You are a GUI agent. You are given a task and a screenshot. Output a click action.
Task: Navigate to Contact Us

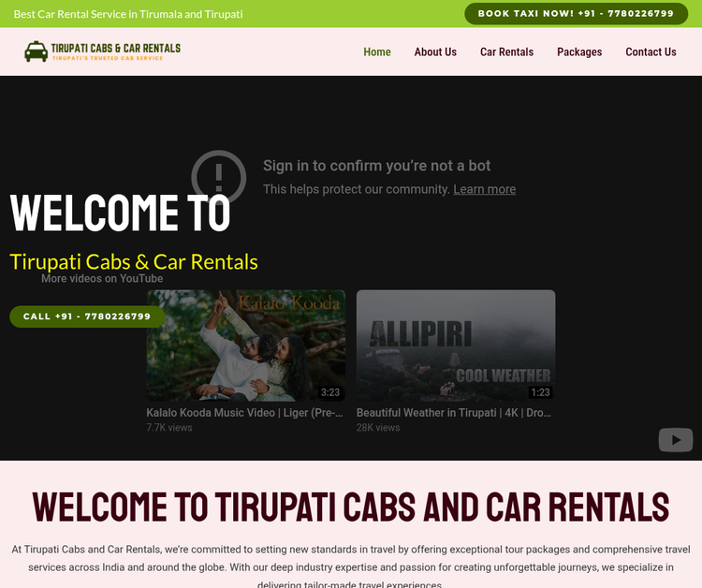tap(651, 52)
